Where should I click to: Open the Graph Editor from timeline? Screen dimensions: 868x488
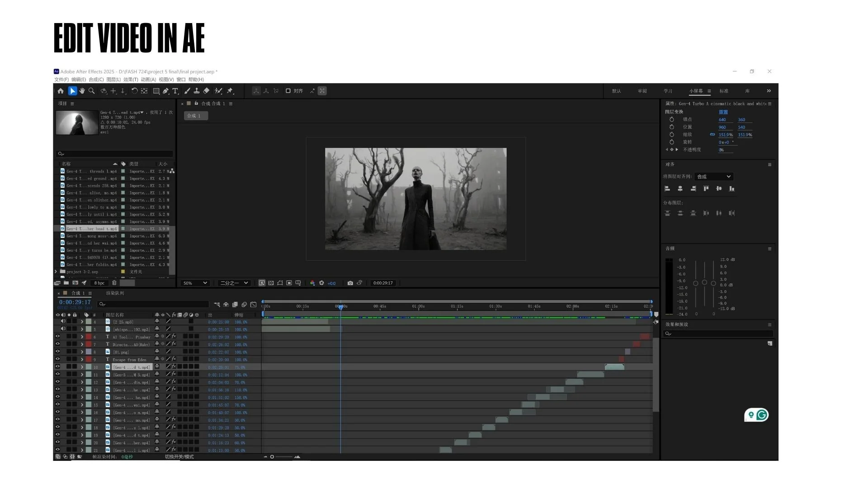click(x=253, y=305)
